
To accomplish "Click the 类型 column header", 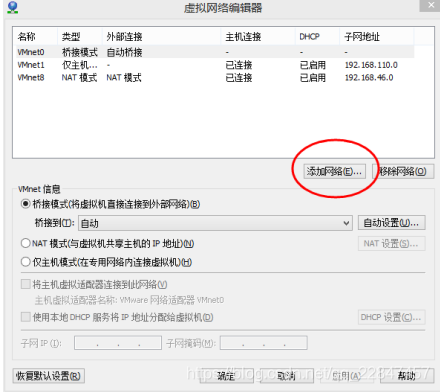I will tap(80, 36).
